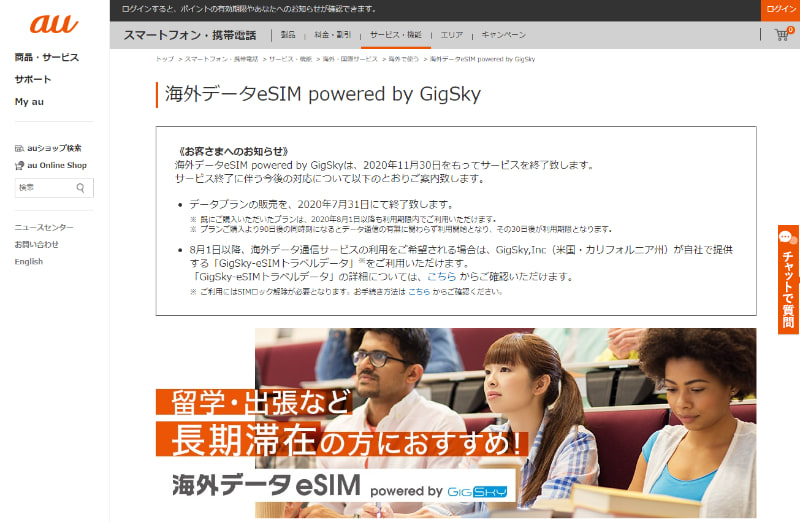The height and width of the screenshot is (522, 800).
Task: Click the au Online Shop cart icon
Action: 19,165
